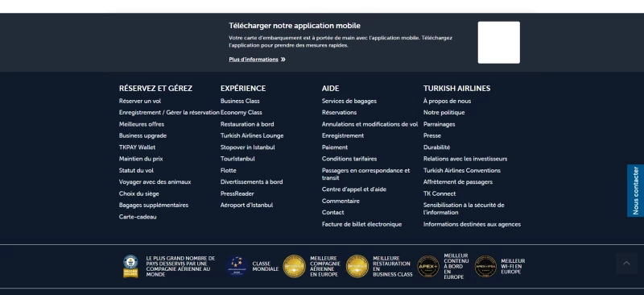The height and width of the screenshot is (295, 644).
Task: Open Parrainages link
Action: 439,124
